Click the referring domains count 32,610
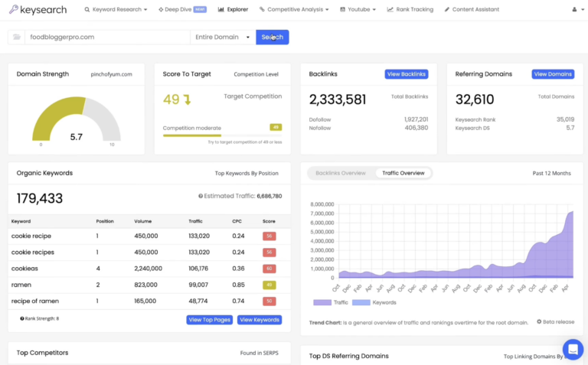This screenshot has height=365, width=588. click(475, 99)
